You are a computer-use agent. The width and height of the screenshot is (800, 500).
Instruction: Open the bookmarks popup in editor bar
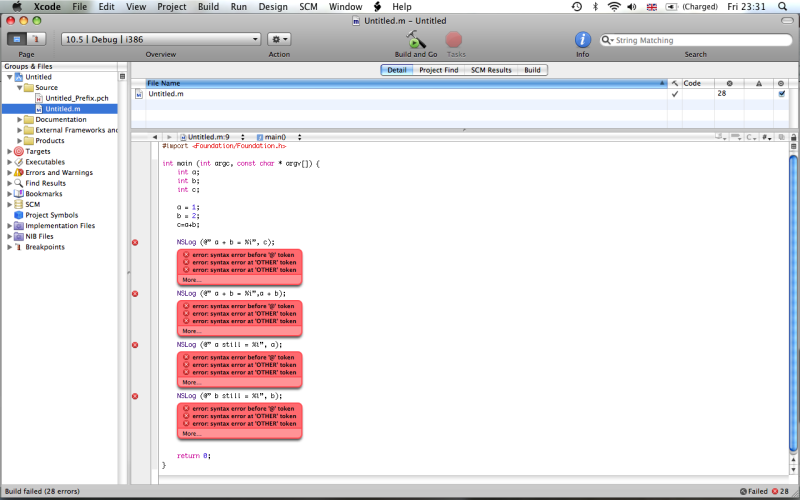pyautogui.click(x=721, y=137)
